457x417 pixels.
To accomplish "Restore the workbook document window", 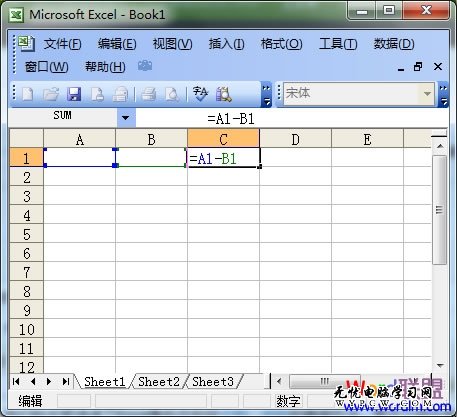I will (x=418, y=67).
